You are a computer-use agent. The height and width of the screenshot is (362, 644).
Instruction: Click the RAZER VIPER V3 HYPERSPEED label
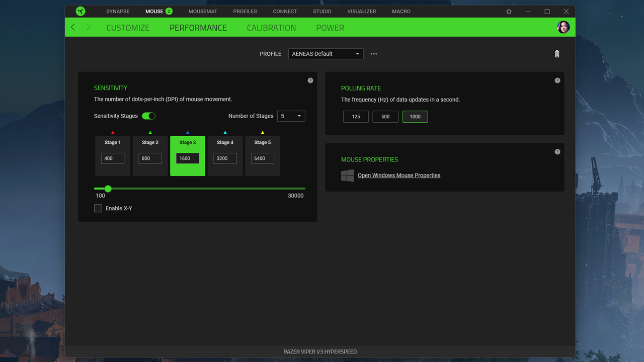pos(320,351)
